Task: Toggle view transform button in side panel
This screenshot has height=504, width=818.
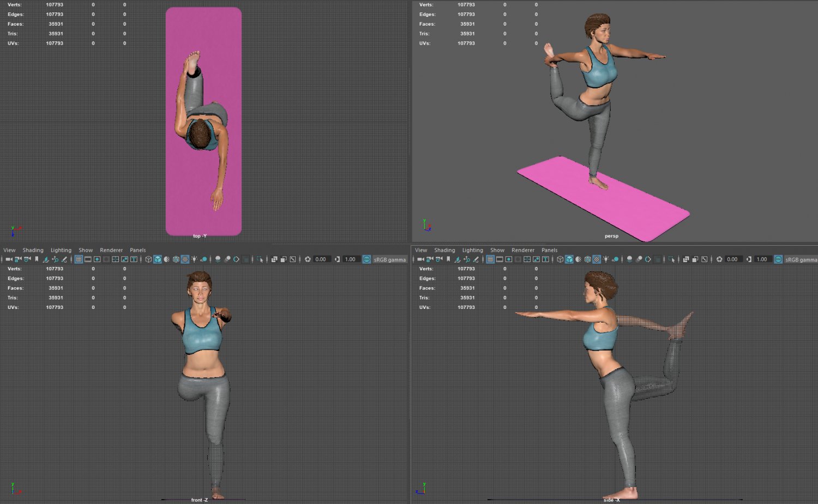Action: pyautogui.click(x=778, y=259)
